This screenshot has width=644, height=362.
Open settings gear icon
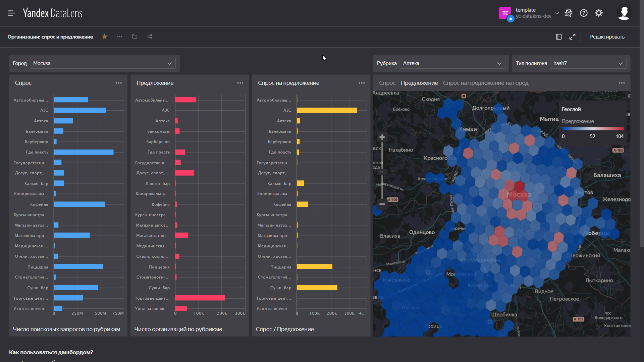click(x=599, y=13)
